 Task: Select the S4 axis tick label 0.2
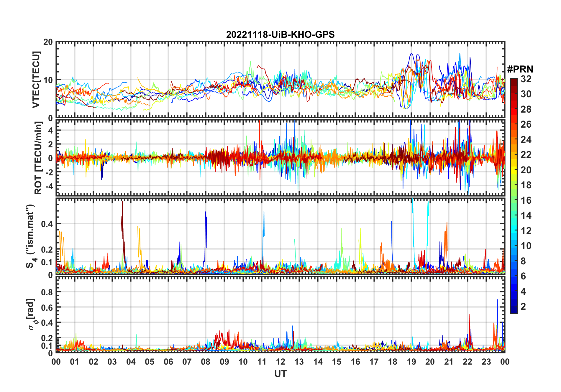47,250
